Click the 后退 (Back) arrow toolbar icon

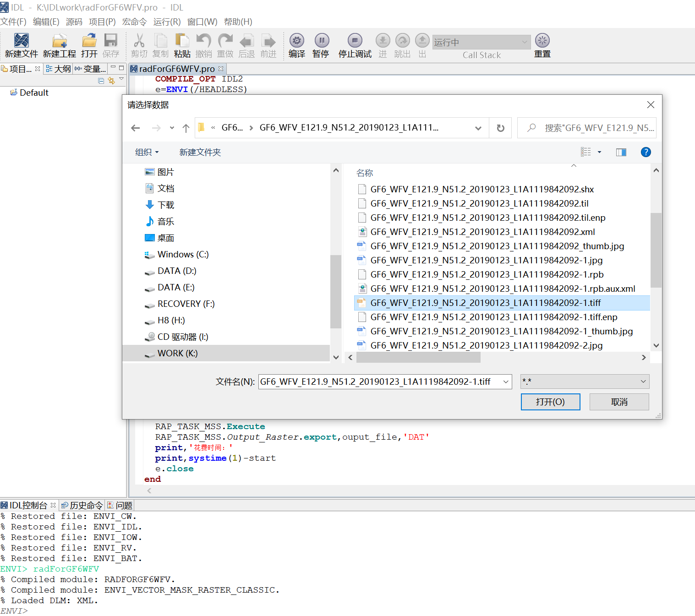pyautogui.click(x=246, y=41)
